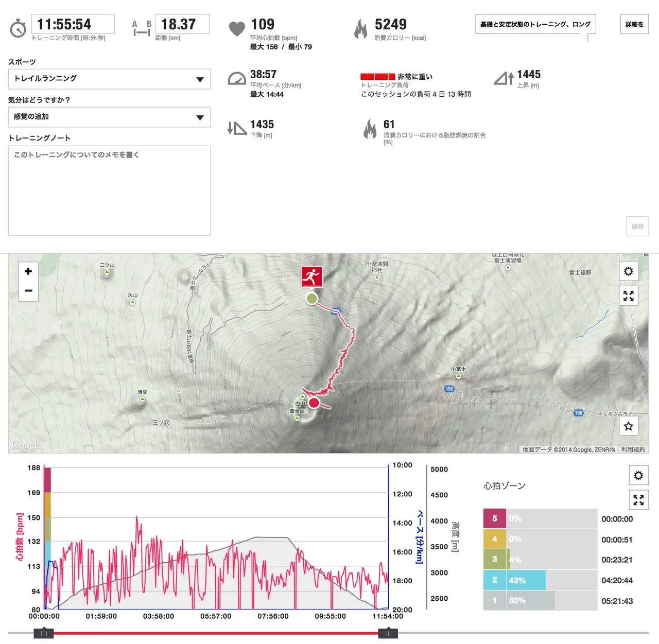Viewport: 659px width, 644px height.
Task: Open the 詳細を detail view
Action: (x=634, y=24)
